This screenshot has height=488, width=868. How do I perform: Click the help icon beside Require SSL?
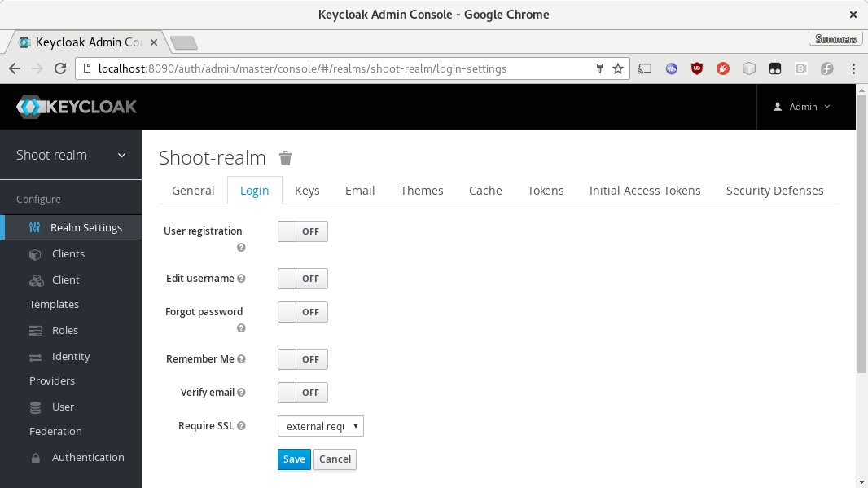[x=241, y=426]
